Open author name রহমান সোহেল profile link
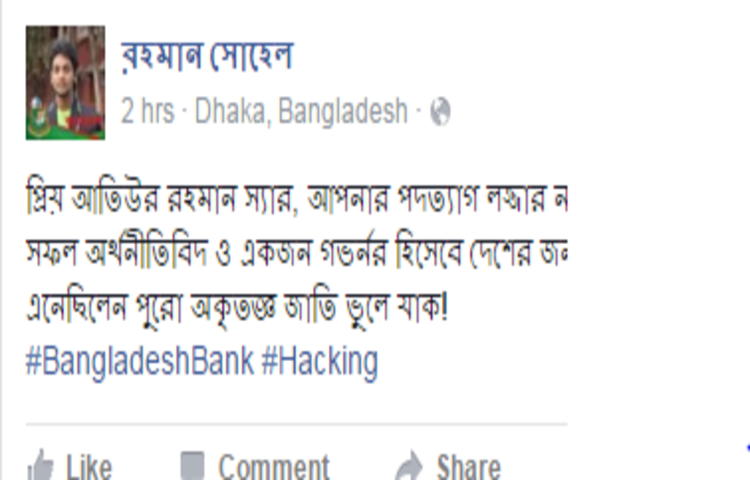This screenshot has width=750, height=480. coord(207,57)
